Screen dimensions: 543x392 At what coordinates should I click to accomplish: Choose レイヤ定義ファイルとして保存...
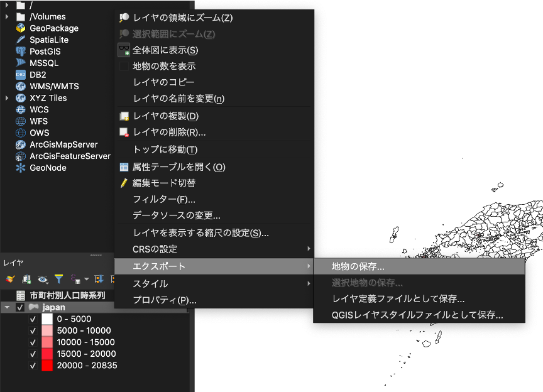point(419,299)
